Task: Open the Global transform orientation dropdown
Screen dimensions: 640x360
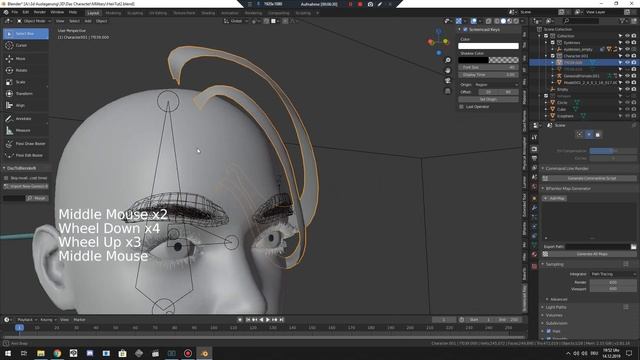Action: tap(236, 21)
